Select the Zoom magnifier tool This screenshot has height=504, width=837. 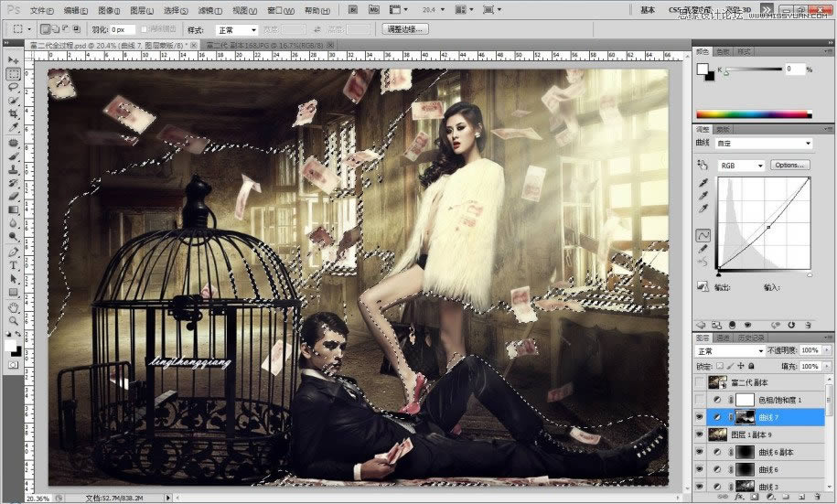click(14, 321)
